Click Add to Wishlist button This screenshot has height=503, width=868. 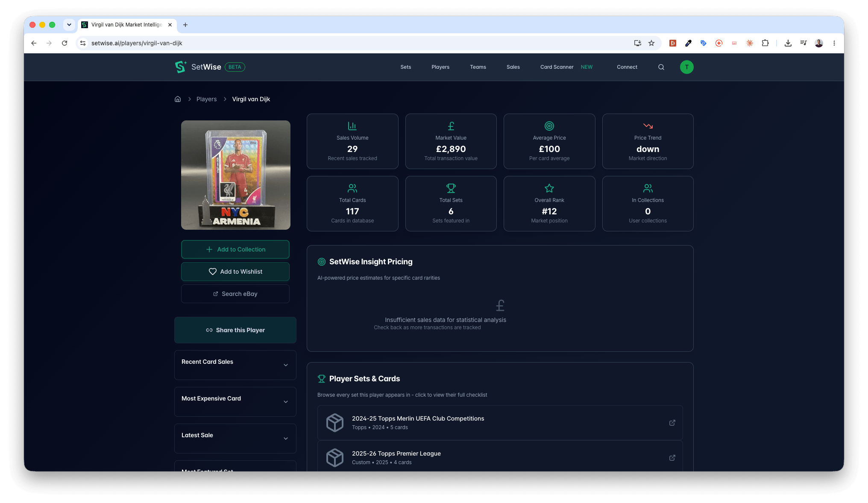coord(235,272)
